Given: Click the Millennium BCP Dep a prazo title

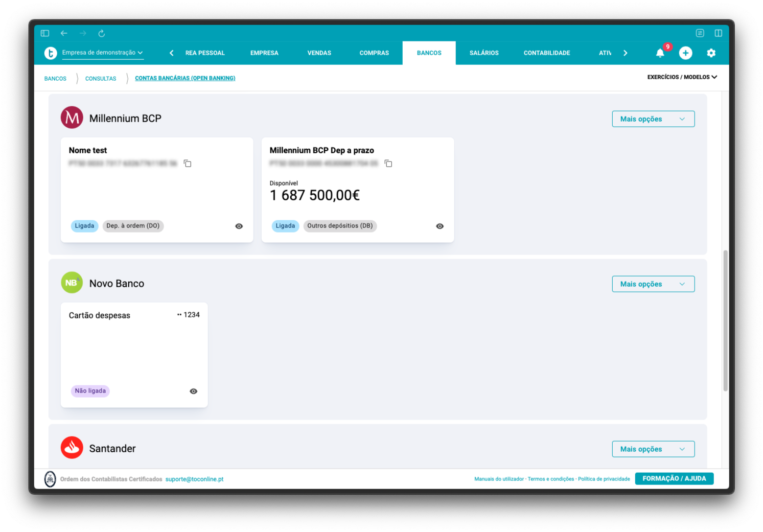Looking at the screenshot, I should pos(322,150).
